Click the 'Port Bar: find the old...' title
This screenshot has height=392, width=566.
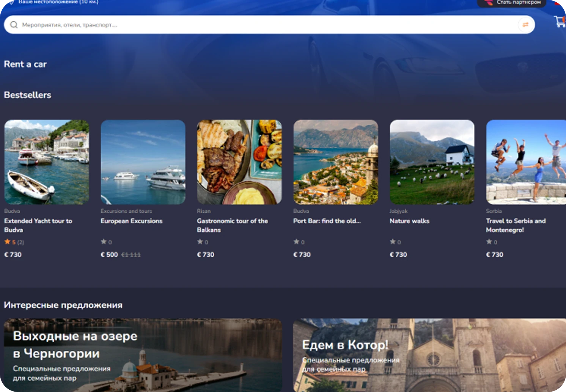(327, 221)
